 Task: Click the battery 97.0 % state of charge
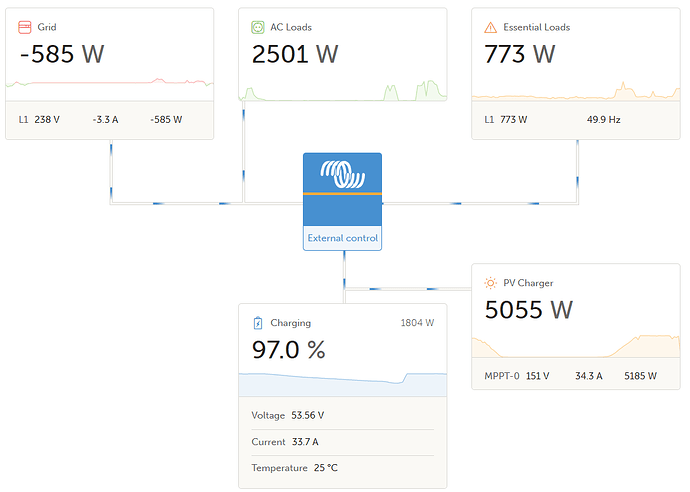[288, 350]
